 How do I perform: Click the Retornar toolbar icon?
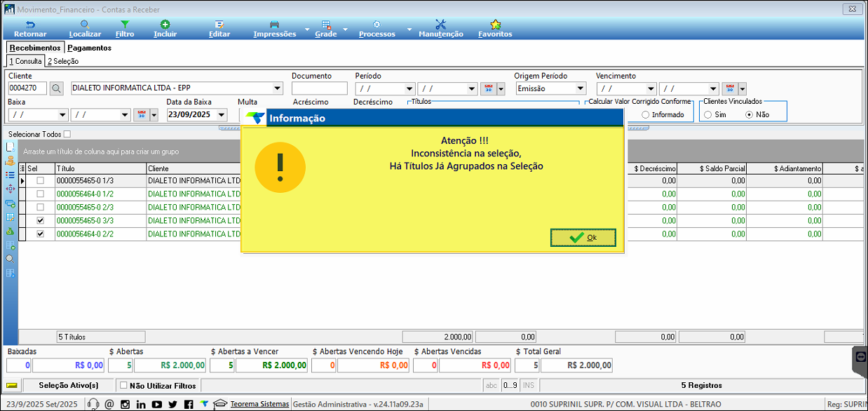(30, 25)
